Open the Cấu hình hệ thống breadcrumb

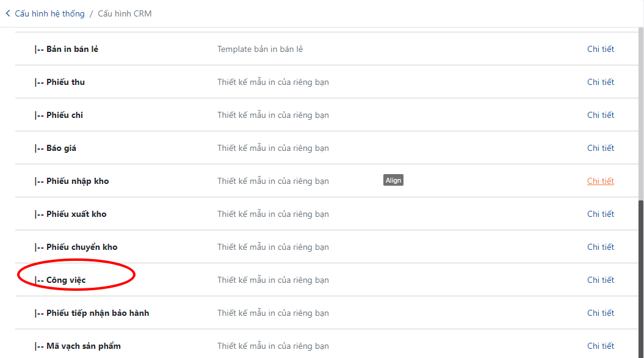pos(49,13)
